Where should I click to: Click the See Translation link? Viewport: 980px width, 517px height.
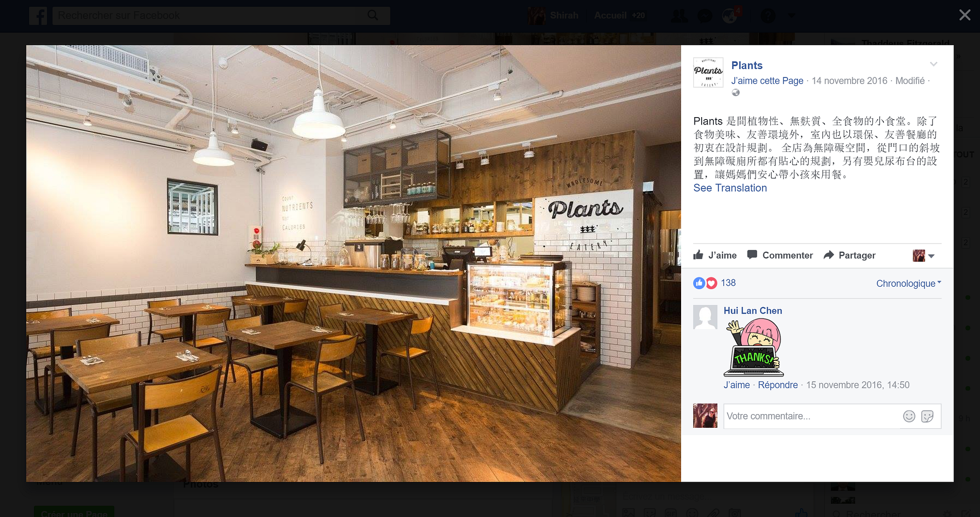pos(730,188)
